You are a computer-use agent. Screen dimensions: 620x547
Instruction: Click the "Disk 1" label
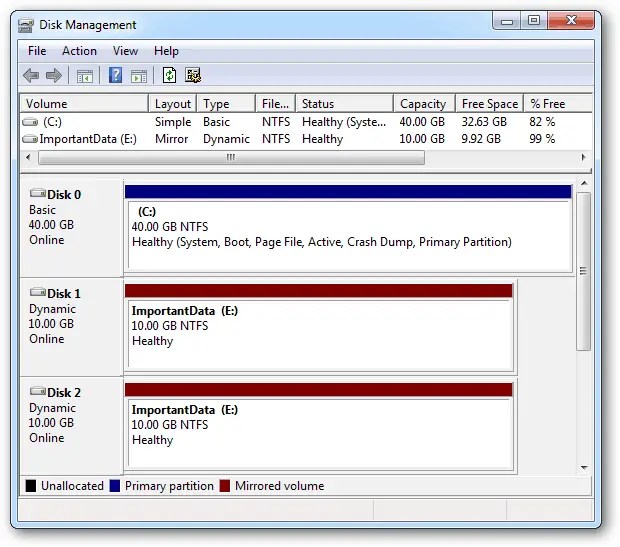coord(64,293)
